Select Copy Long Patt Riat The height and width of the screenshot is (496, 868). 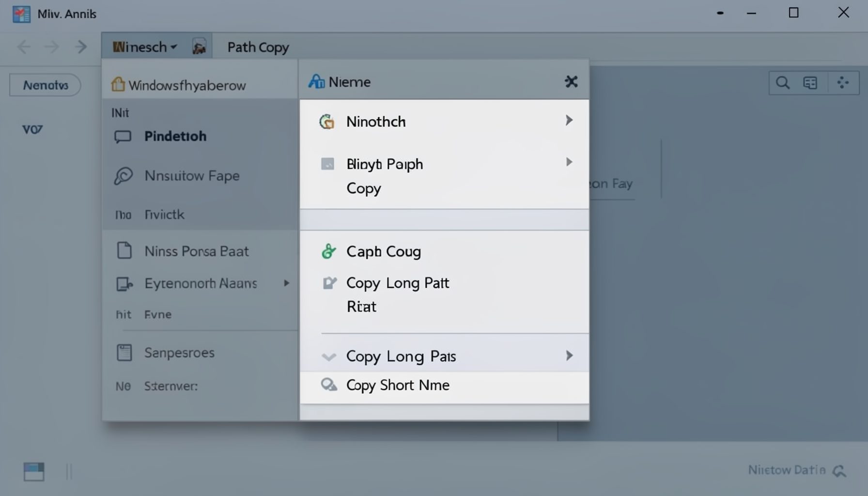click(444, 294)
